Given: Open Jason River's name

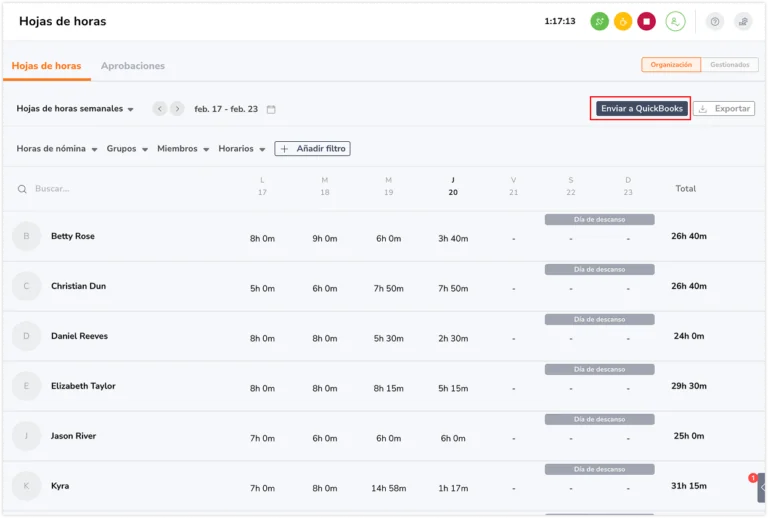Looking at the screenshot, I should tap(73, 436).
